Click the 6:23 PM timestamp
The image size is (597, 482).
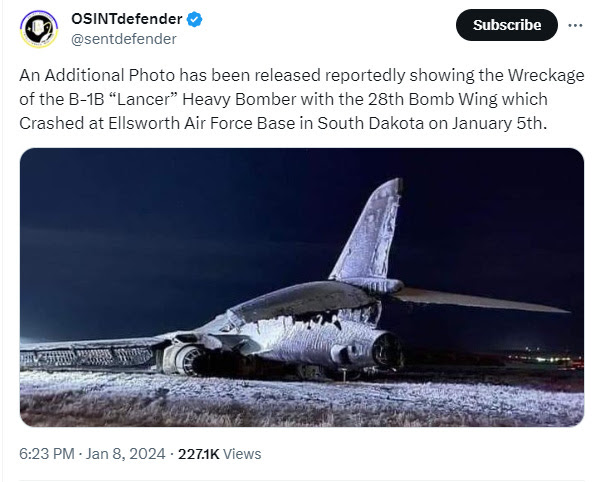pyautogui.click(x=47, y=454)
